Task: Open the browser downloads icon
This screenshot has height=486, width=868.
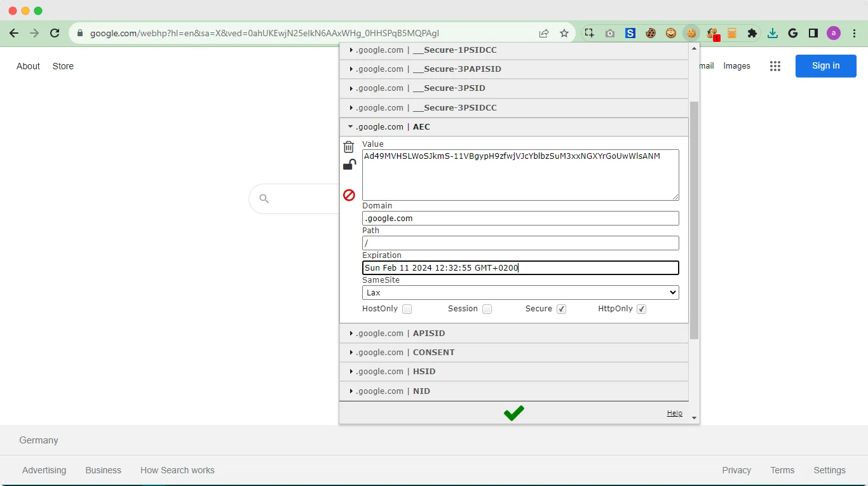Action: click(773, 33)
